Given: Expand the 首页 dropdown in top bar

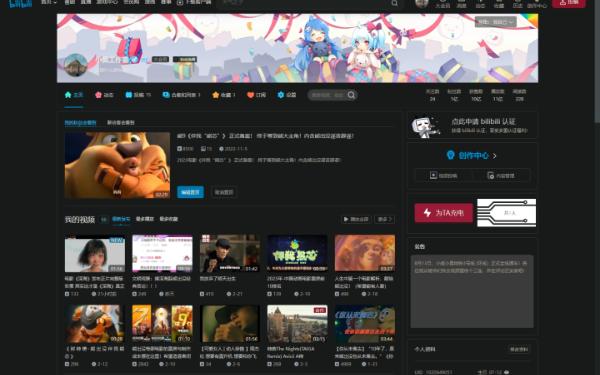Looking at the screenshot, I should pyautogui.click(x=49, y=2).
